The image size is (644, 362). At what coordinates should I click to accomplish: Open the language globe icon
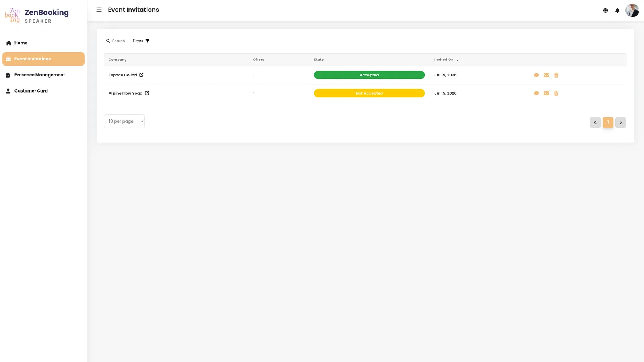click(605, 10)
